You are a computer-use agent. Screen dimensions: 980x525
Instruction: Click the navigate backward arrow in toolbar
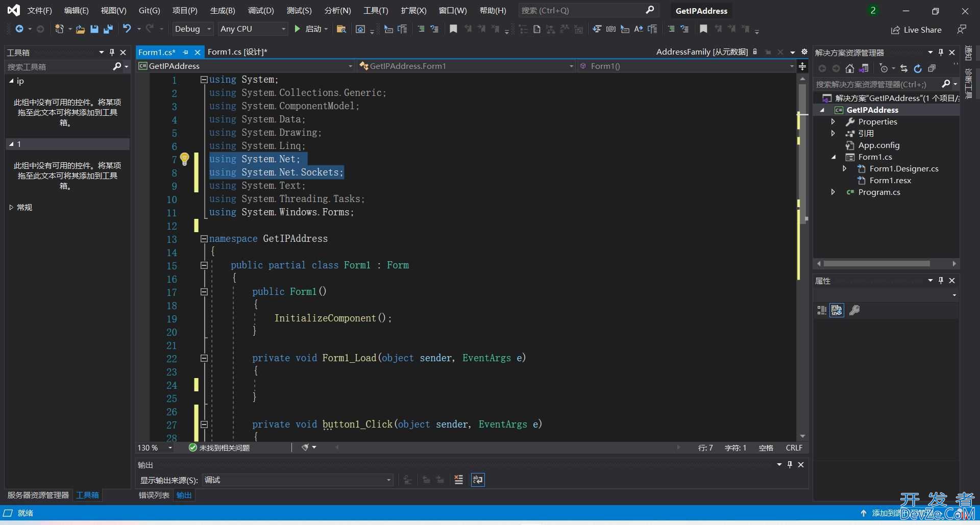(19, 29)
